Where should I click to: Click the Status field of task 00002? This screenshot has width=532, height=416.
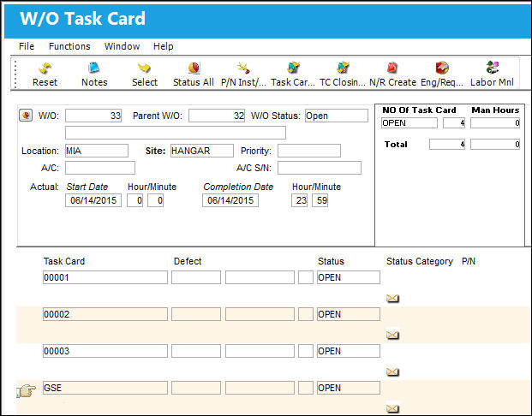tap(349, 314)
